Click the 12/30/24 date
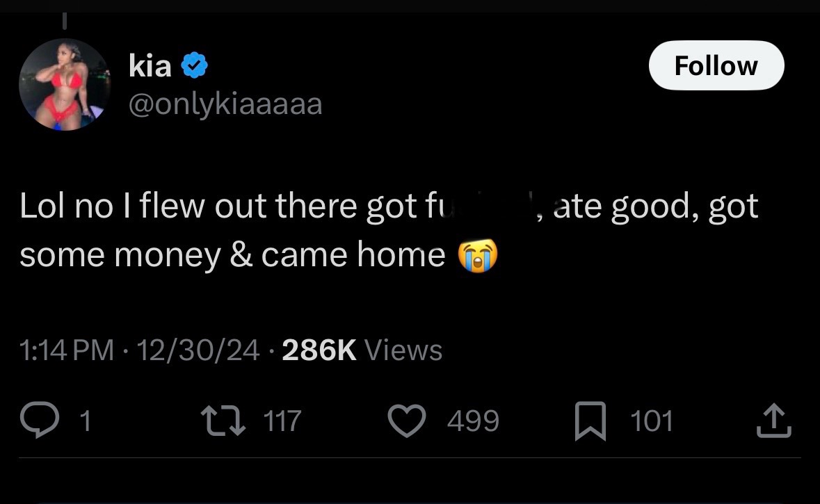 click(x=198, y=350)
